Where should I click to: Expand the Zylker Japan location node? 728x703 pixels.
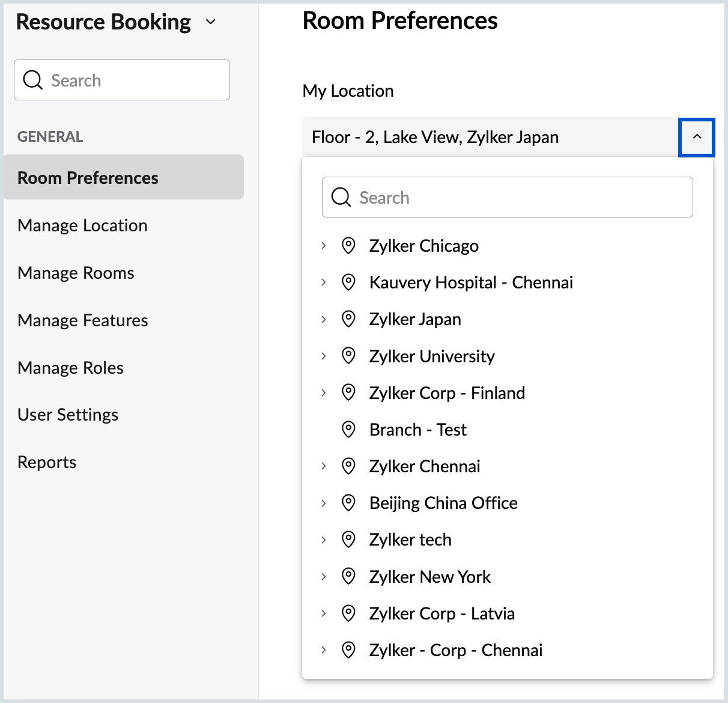(x=324, y=319)
